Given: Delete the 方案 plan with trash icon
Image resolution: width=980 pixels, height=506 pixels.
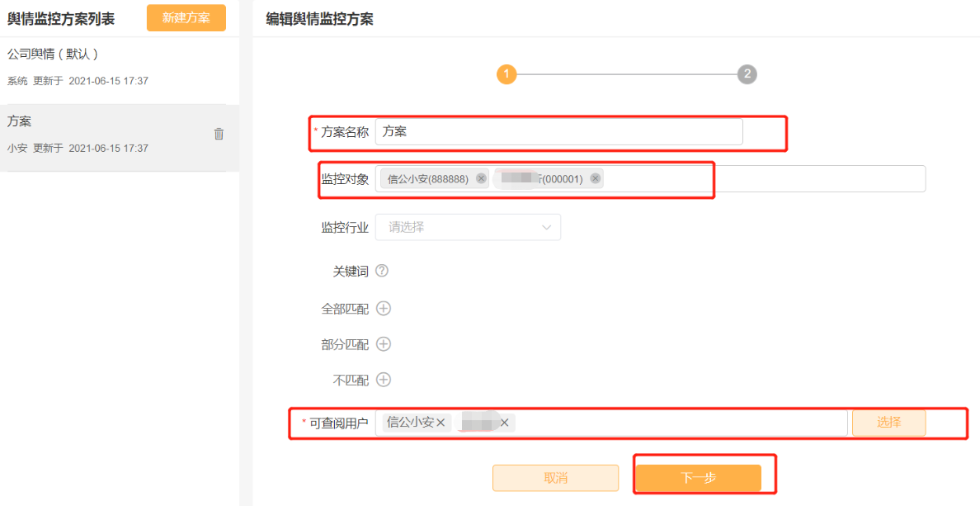Looking at the screenshot, I should 219,134.
